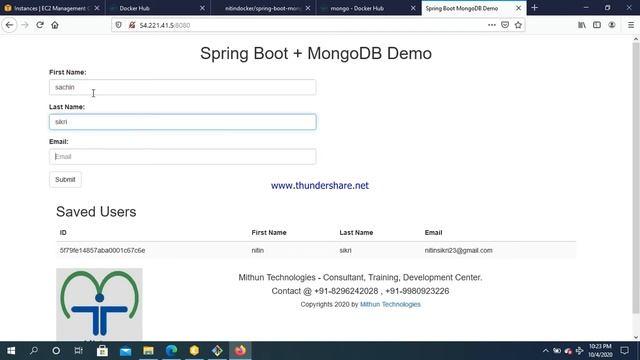Click the tracking protection shield icon

click(x=118, y=25)
